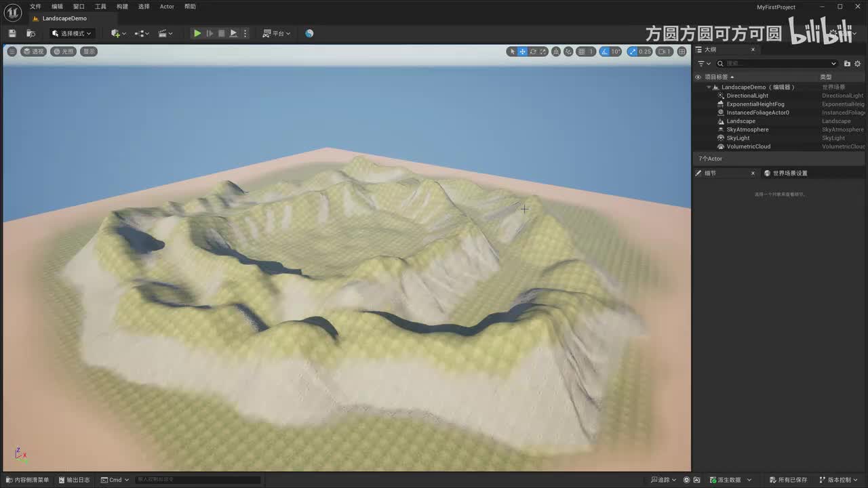868x488 pixels.
Task: Toggle grid snapping with the grid icon
Action: tap(581, 52)
